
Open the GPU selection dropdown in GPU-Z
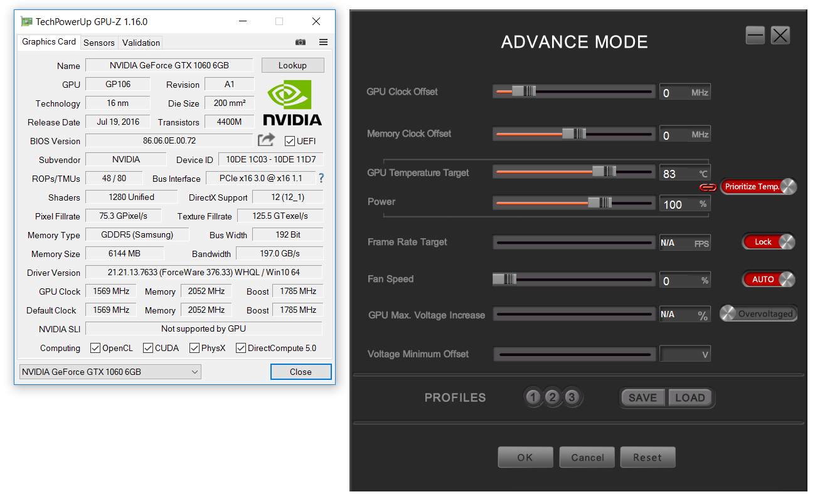coord(110,372)
